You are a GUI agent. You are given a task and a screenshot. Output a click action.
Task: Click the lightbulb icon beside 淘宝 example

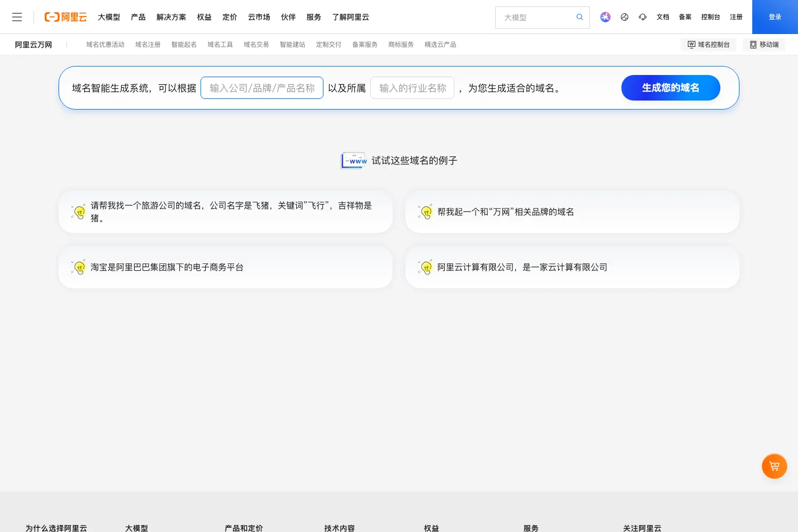coord(79,267)
